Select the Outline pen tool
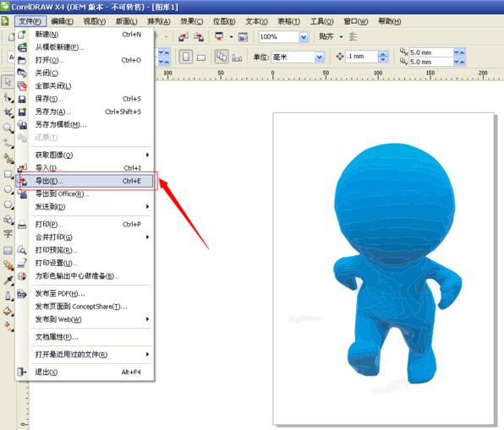This screenshot has height=430, width=504. tap(8, 296)
